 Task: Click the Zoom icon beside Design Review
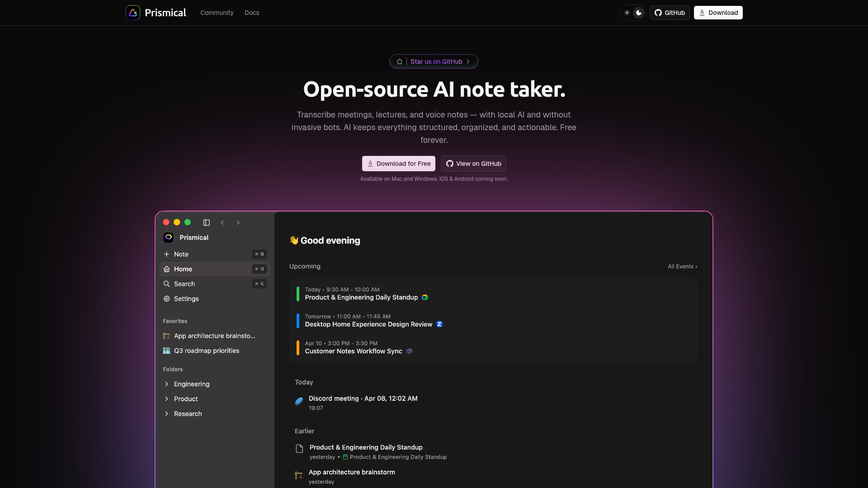pyautogui.click(x=439, y=324)
